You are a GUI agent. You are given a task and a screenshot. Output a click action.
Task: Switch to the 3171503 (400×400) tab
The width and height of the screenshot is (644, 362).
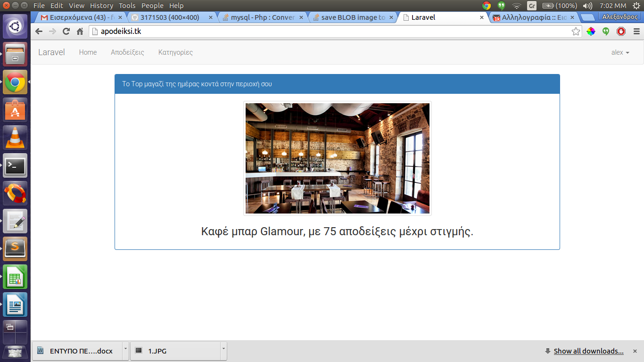(x=170, y=17)
